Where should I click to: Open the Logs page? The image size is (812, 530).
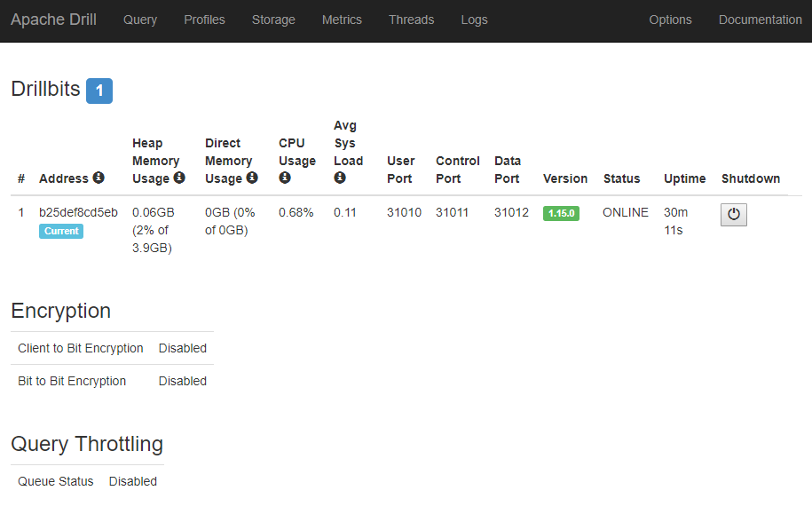point(475,20)
